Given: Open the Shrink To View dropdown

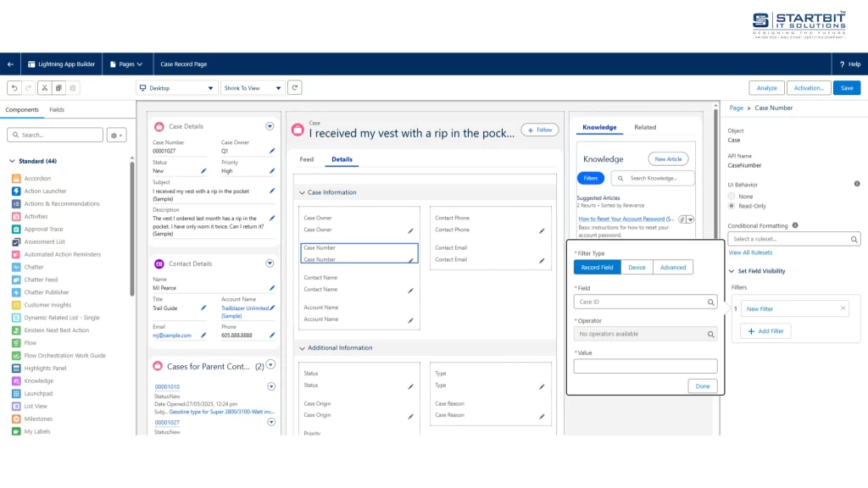Looking at the screenshot, I should pos(252,88).
